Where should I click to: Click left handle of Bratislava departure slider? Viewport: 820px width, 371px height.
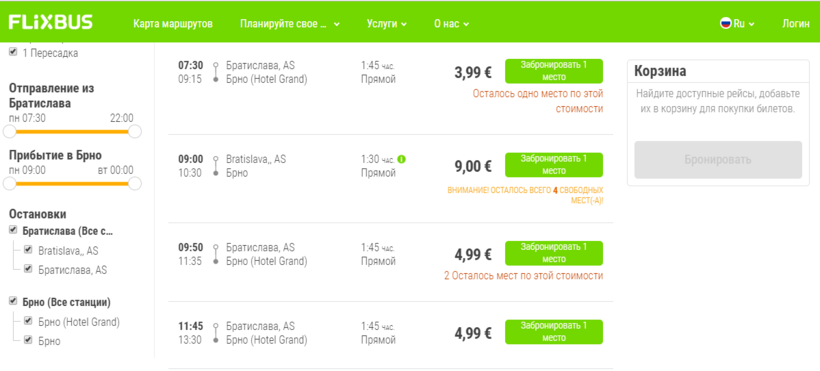coord(9,131)
